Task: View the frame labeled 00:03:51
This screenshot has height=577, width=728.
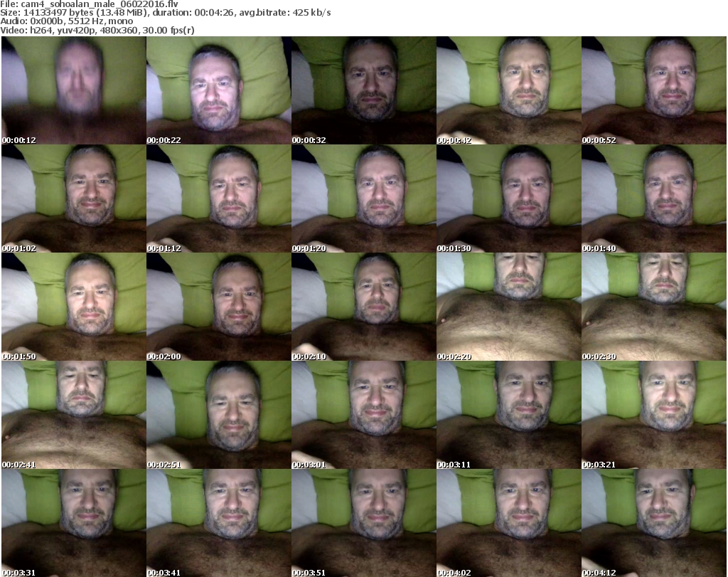Action: pos(364,523)
